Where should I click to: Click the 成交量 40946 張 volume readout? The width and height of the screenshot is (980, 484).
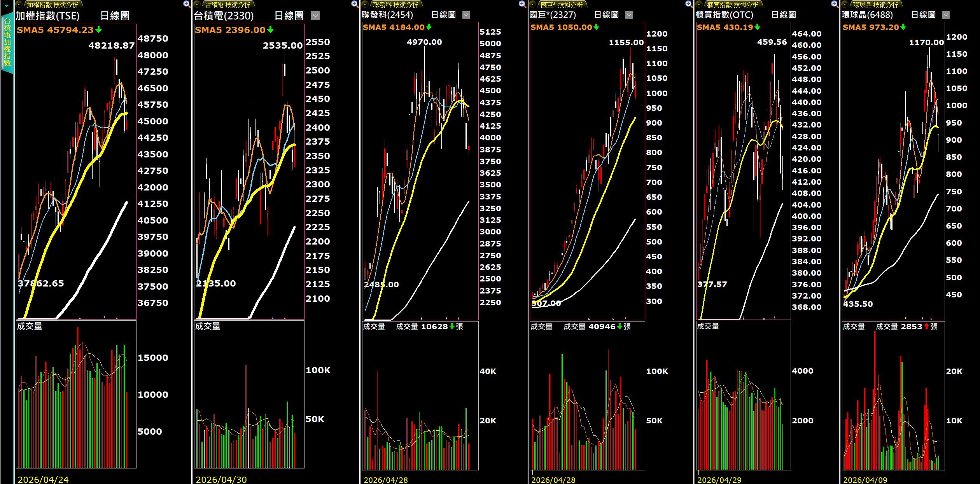(597, 327)
